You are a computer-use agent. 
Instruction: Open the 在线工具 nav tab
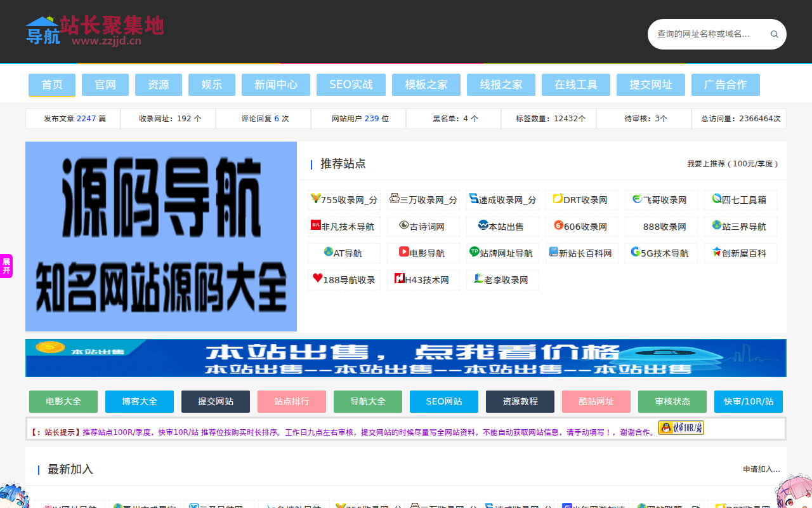tap(576, 85)
